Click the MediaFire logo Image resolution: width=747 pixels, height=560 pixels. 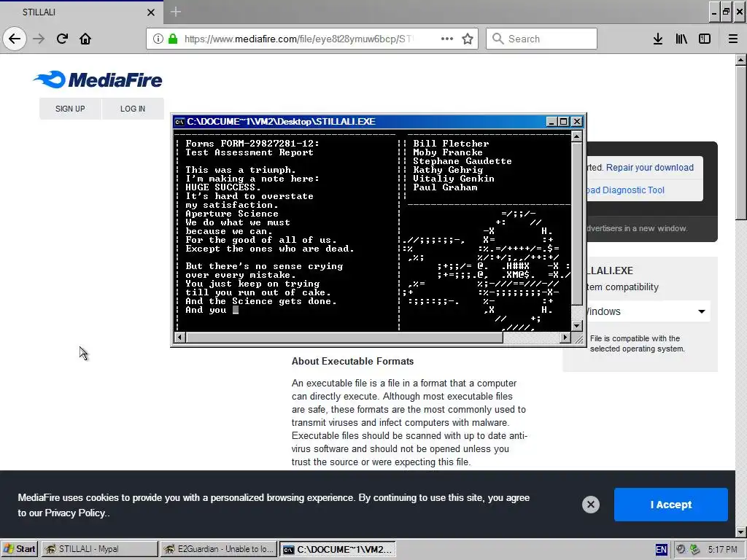[x=98, y=79]
